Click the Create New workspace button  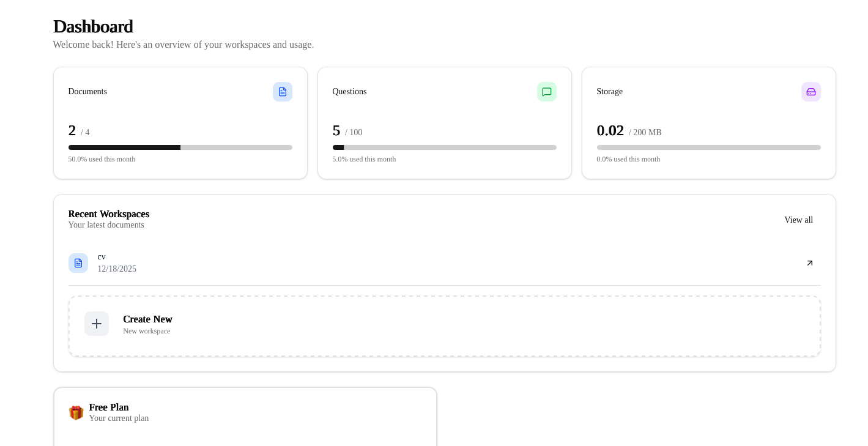point(445,326)
